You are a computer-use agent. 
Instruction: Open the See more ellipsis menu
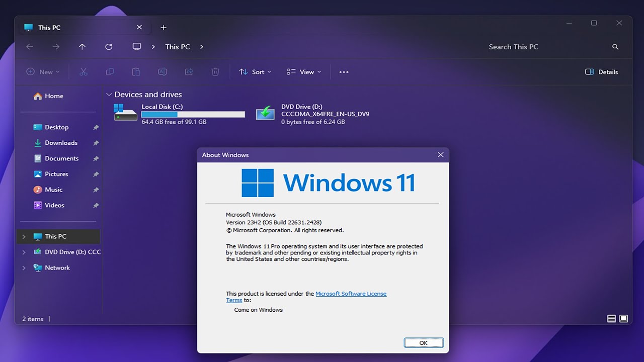coord(344,72)
